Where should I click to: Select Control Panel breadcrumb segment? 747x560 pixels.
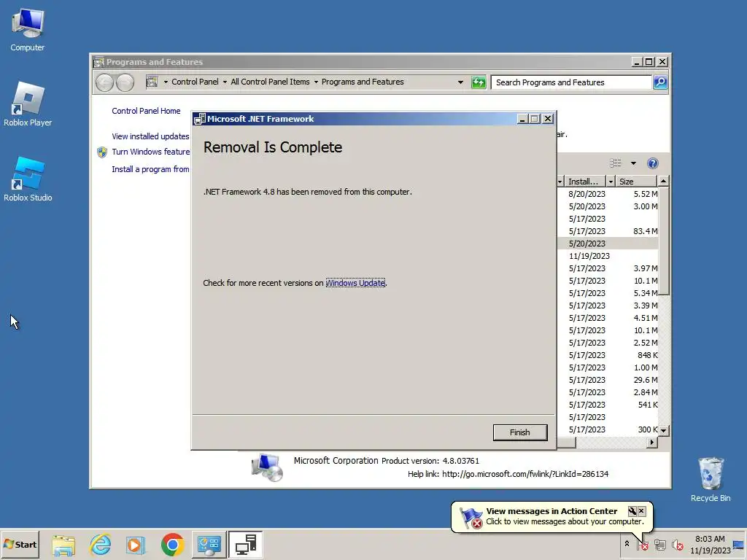coord(195,82)
